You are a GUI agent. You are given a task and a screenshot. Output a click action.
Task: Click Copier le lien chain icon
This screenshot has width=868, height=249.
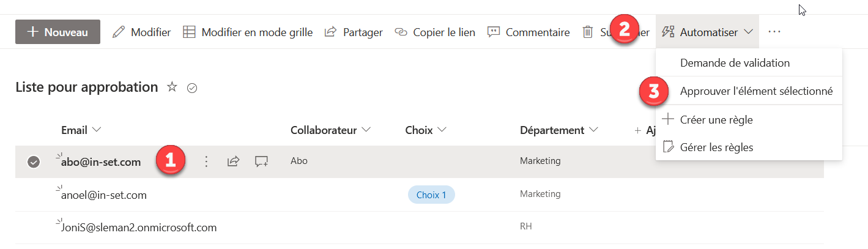(x=401, y=32)
